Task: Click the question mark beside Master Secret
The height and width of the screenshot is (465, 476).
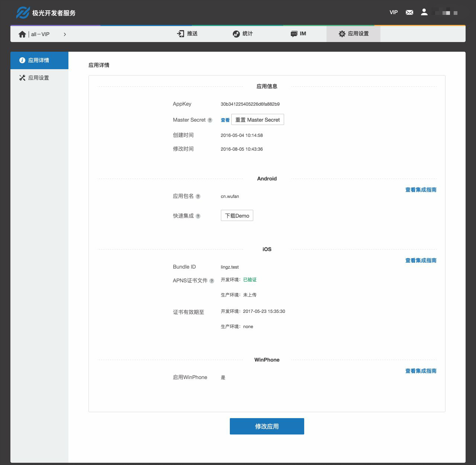Action: [x=210, y=120]
